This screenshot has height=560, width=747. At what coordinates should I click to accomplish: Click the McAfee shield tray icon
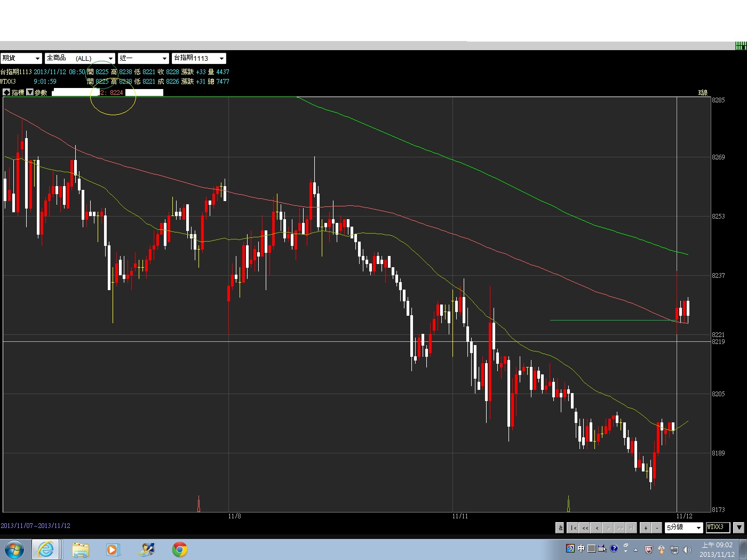click(649, 550)
